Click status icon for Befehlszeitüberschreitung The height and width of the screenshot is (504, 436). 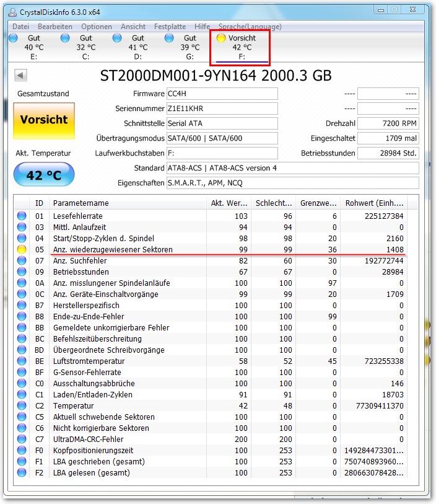pos(22,338)
